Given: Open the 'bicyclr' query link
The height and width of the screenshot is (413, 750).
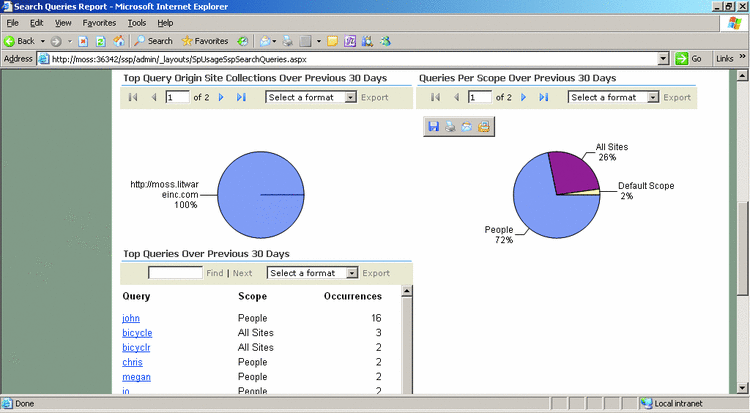Looking at the screenshot, I should 136,347.
